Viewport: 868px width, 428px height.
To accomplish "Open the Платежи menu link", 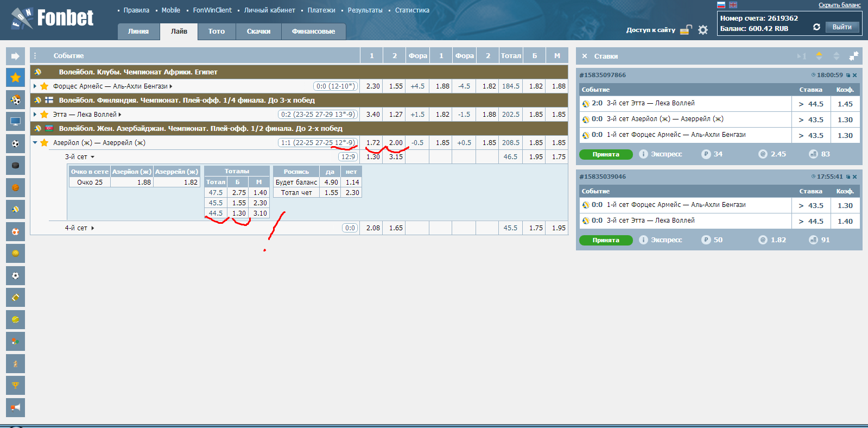I will (x=321, y=10).
